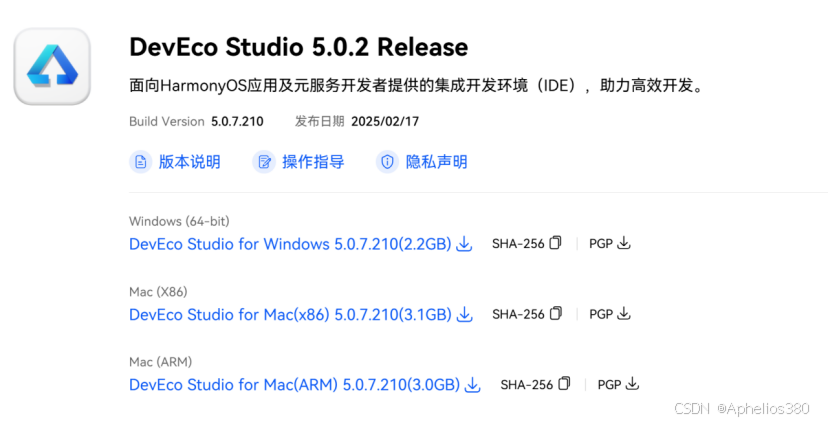Viewport: 829px width, 424px height.
Task: Copy the Windows SHA-256 hash icon
Action: point(555,243)
